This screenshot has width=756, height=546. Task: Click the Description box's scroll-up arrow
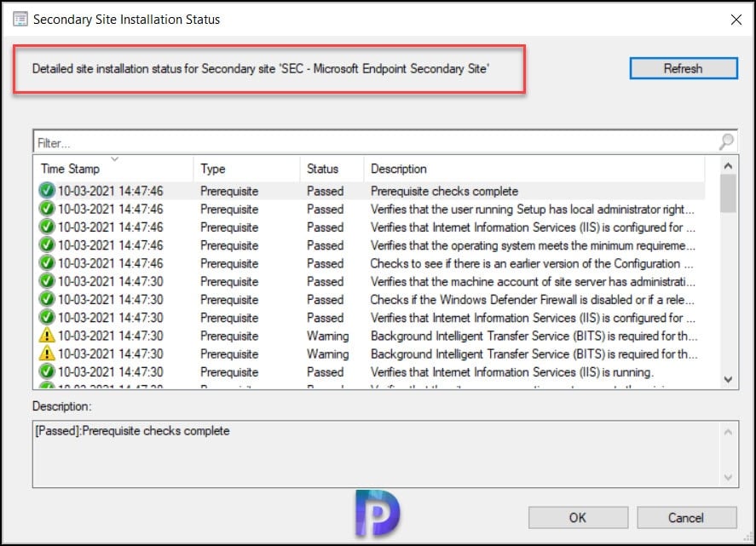728,432
